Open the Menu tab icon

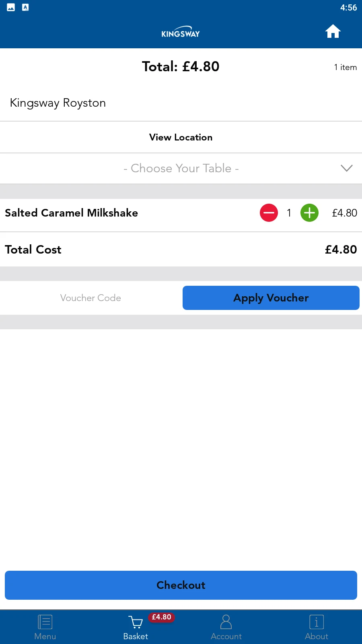click(45, 622)
